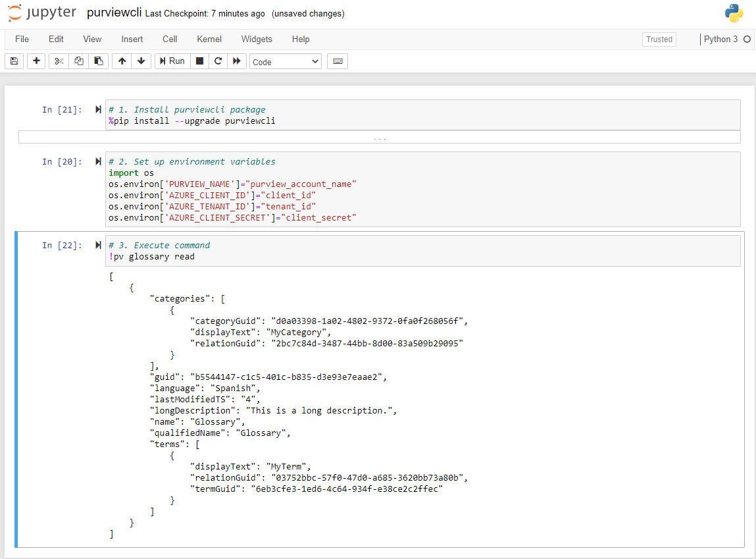Interrupt the kernel stop icon
This screenshot has width=756, height=559.
(199, 61)
